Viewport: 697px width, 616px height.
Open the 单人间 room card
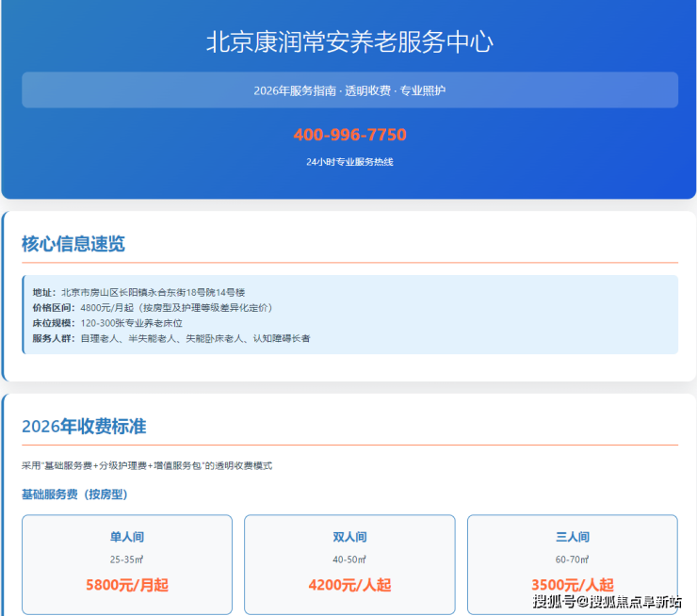(126, 538)
